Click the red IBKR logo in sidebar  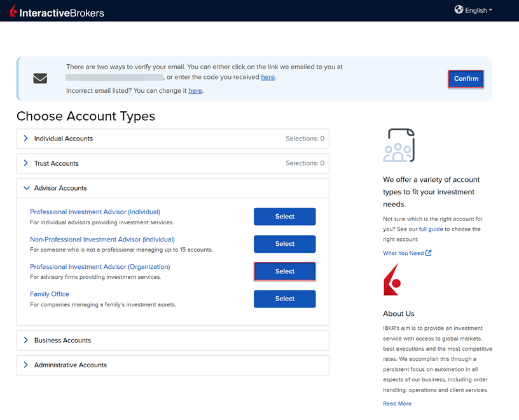tap(391, 280)
